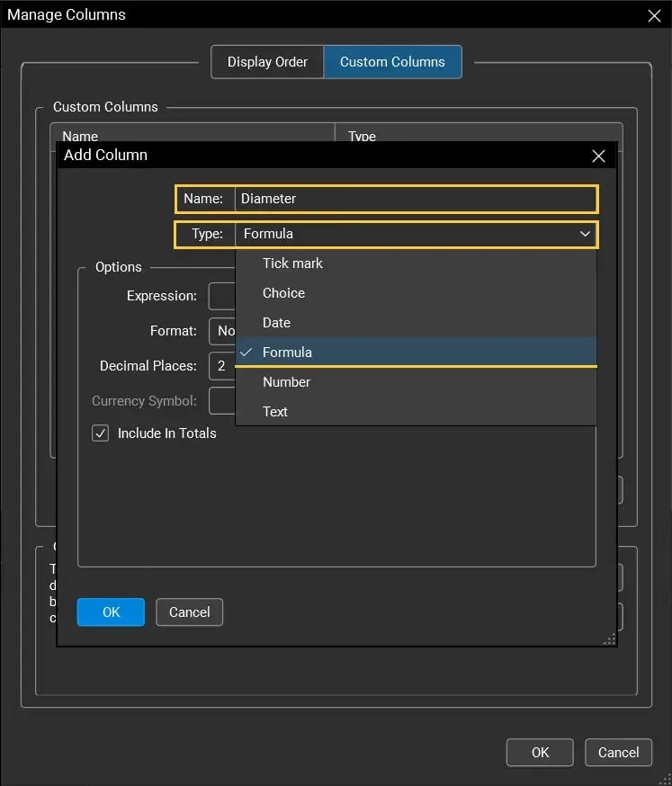Click the checkmark beside Formula
The image size is (672, 786).
pos(246,352)
